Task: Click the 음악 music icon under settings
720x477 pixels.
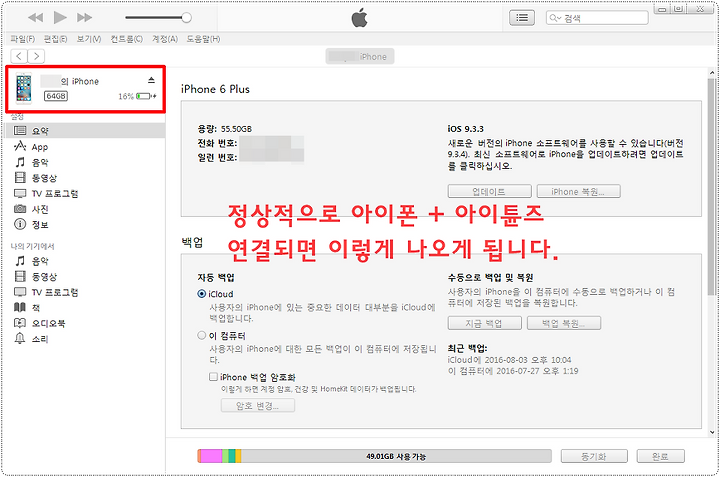Action: 20,162
